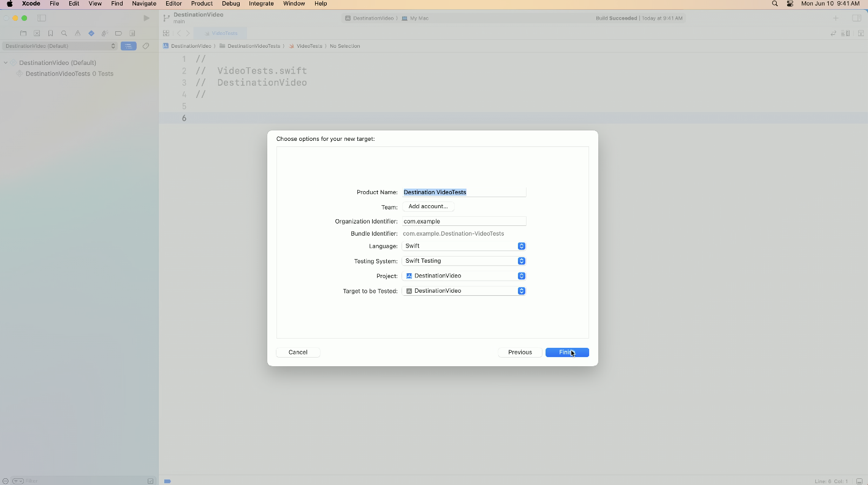Click the DestinationVideo scheme in toolbar
Viewport: 868px width, 485px height.
(x=369, y=18)
